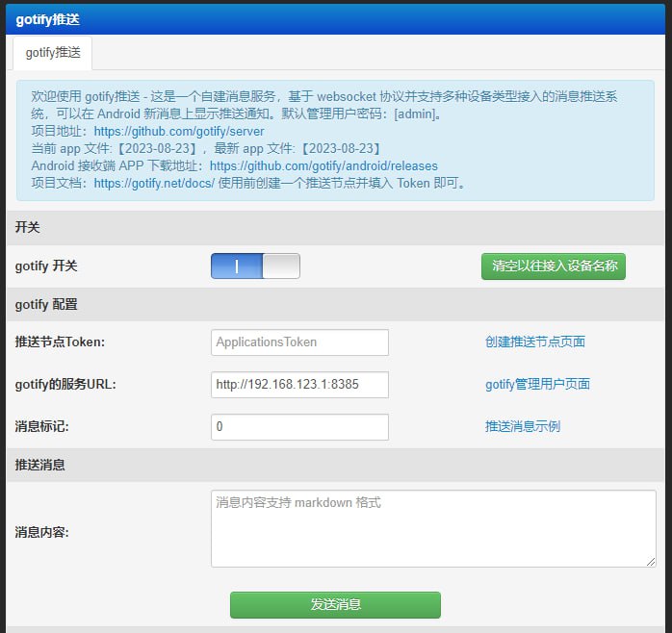Click the textarea resize handle corner
Image resolution: width=672 pixels, height=633 pixels.
[x=651, y=562]
